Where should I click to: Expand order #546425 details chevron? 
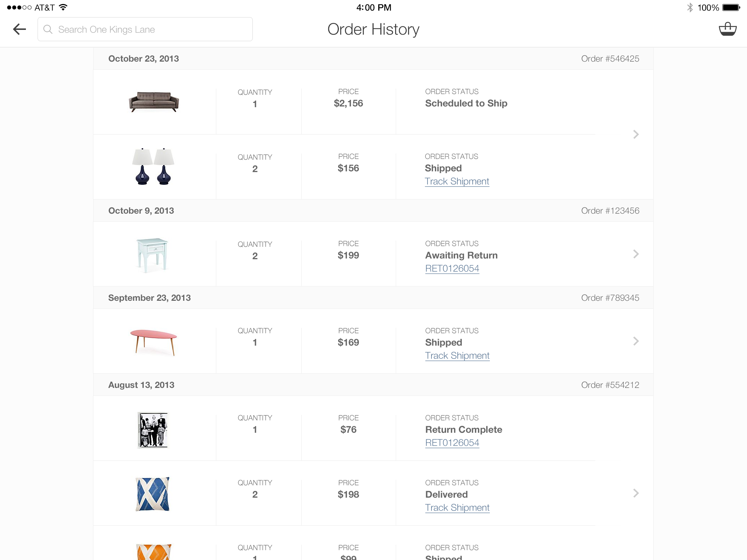[636, 135]
